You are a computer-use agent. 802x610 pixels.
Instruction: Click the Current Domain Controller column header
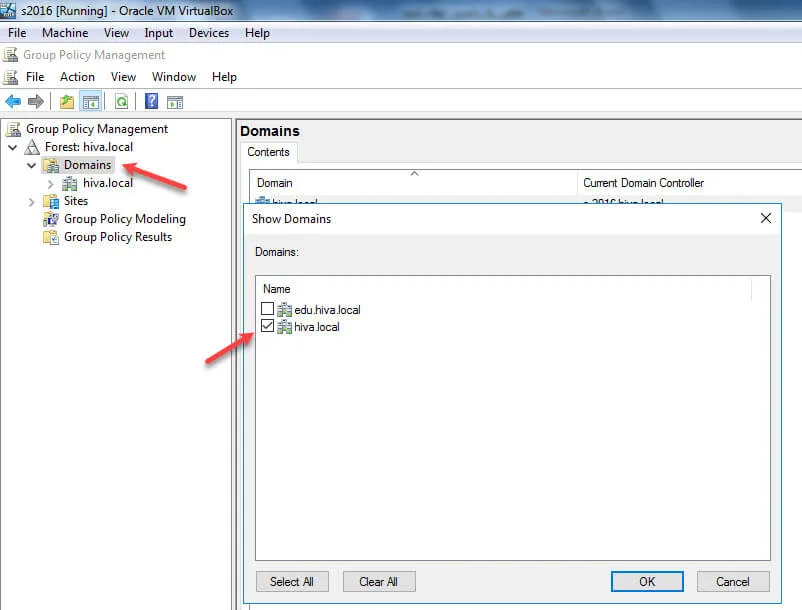click(689, 183)
